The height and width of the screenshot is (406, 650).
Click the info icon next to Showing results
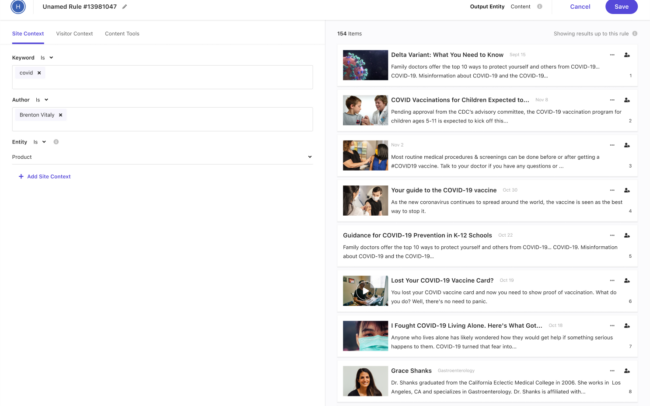[x=632, y=34]
